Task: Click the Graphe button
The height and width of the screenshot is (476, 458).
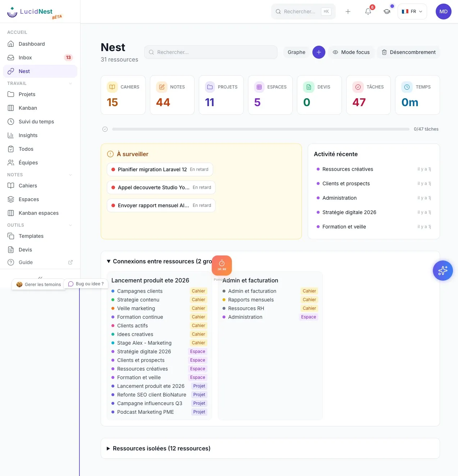Action: tap(296, 52)
